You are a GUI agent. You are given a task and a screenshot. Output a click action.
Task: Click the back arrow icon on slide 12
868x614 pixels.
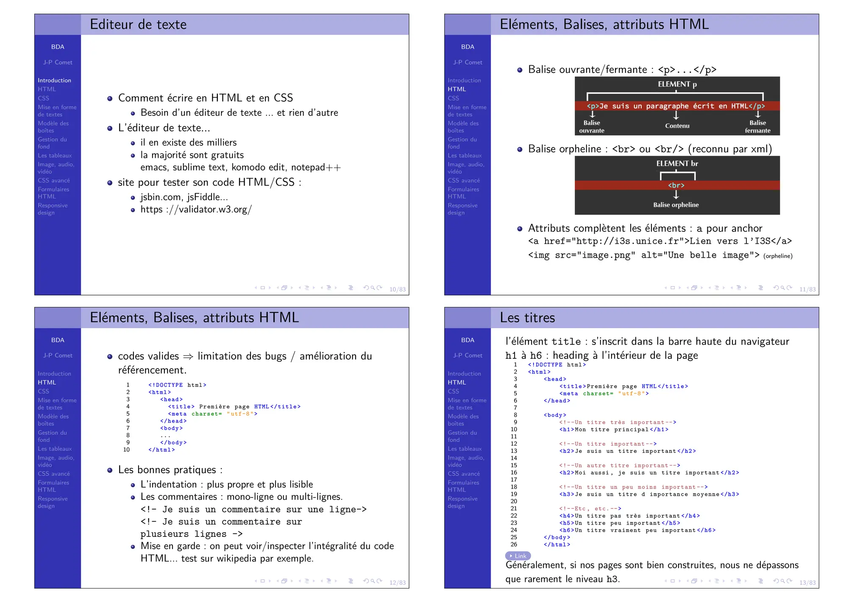pos(366,581)
